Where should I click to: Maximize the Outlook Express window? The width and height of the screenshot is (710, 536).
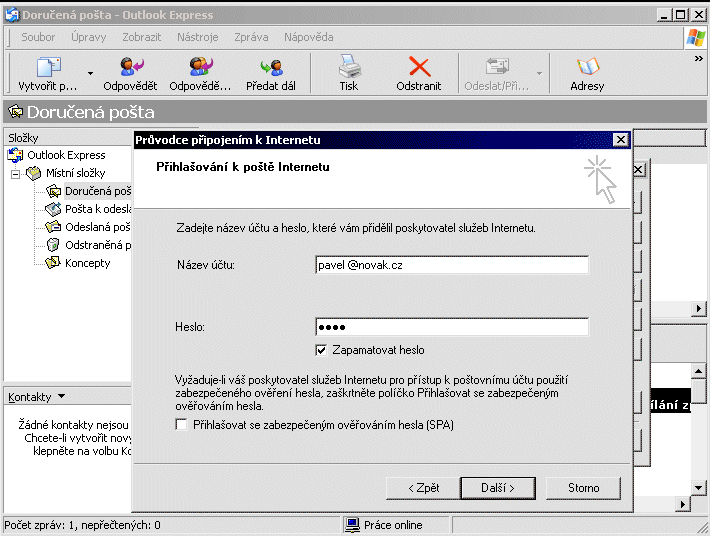pyautogui.click(x=681, y=15)
